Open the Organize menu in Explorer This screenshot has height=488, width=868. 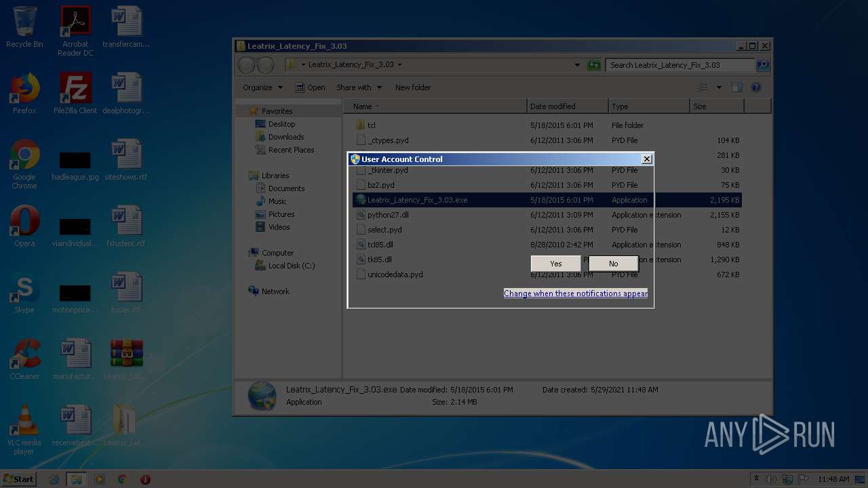tap(262, 87)
